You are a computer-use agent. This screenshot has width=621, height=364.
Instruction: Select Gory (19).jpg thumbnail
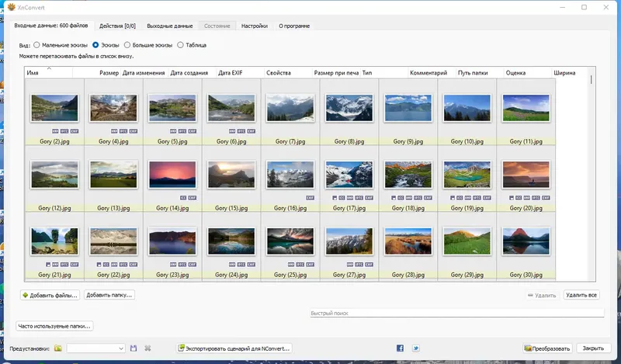coord(467,175)
